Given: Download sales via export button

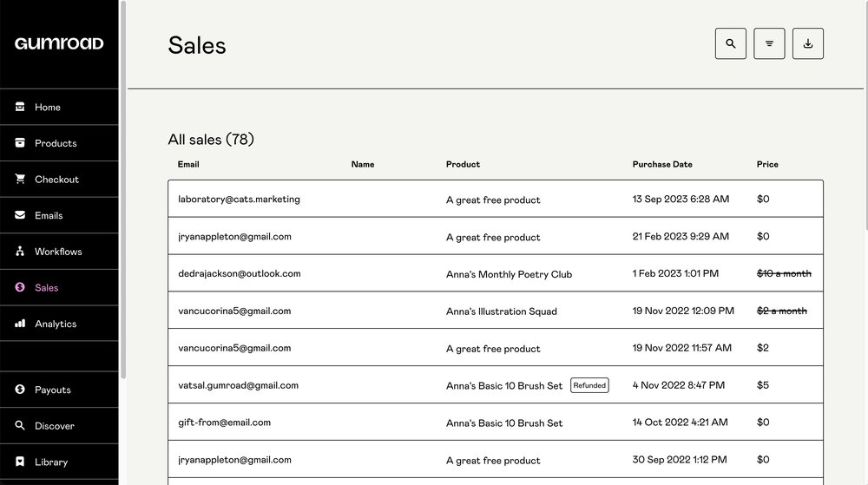Looking at the screenshot, I should (x=807, y=43).
